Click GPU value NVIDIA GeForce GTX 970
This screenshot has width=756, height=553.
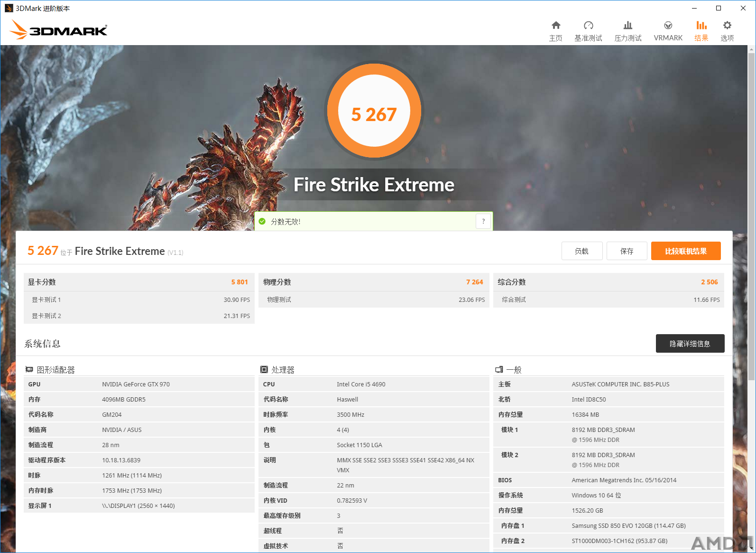(136, 384)
